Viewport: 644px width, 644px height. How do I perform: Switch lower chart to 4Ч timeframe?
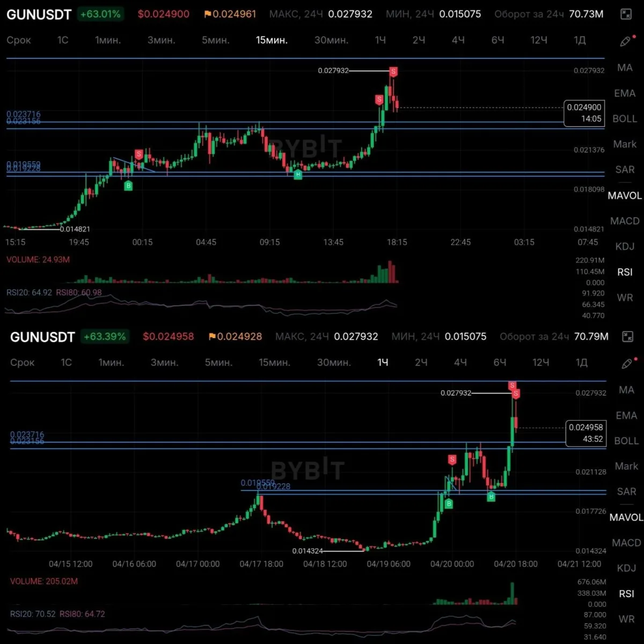click(x=460, y=363)
